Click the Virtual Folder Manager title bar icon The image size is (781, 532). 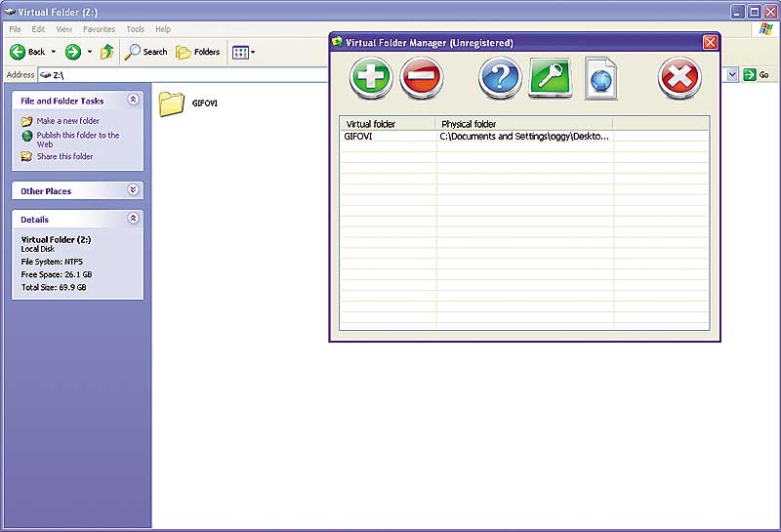(337, 42)
